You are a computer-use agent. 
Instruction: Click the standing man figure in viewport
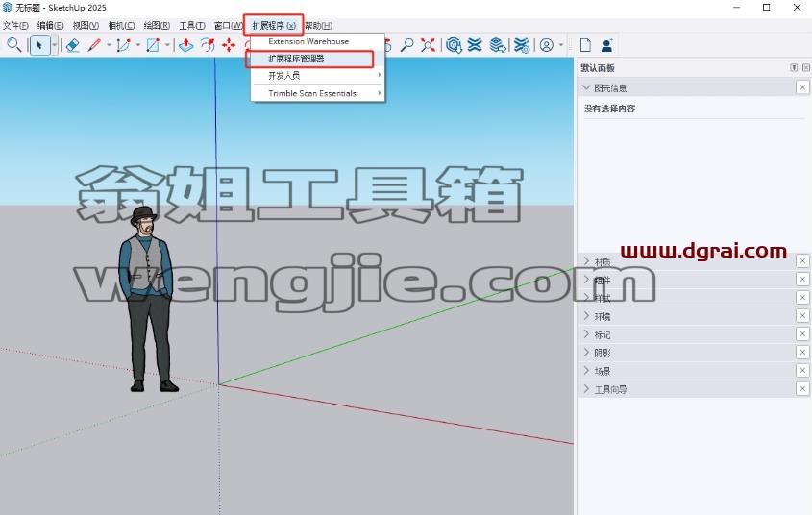(x=149, y=300)
